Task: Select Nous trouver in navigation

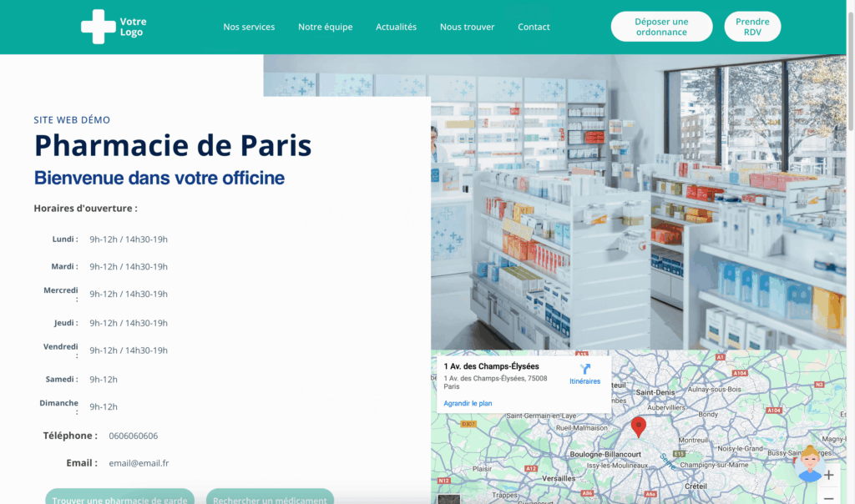Action: point(467,27)
